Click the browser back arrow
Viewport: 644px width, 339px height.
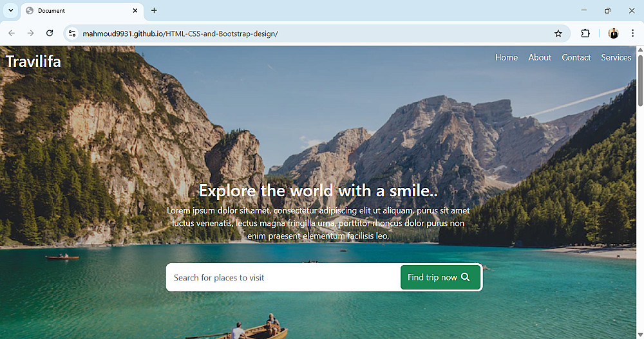coord(12,33)
